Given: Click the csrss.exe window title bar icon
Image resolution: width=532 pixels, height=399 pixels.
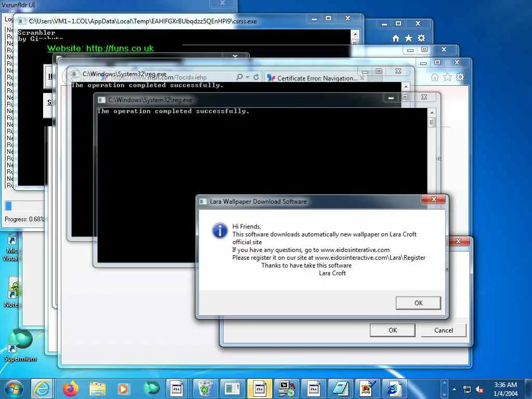Looking at the screenshot, I should click(22, 21).
